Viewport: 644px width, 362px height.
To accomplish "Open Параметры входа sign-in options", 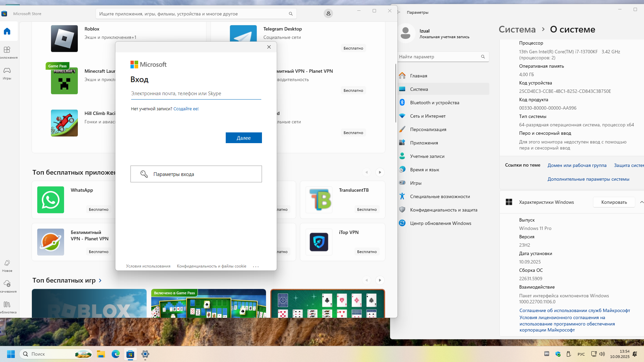I will coord(196,174).
